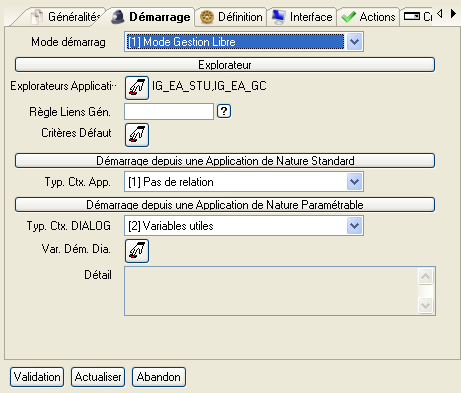Click the question mark help icon
Viewport: 461px width, 393px height.
224,111
